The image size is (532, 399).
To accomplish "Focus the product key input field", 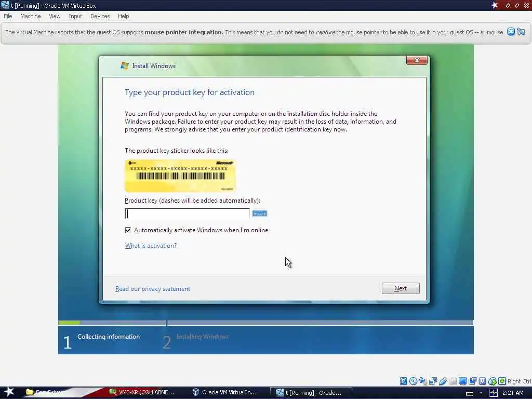I will tap(187, 214).
